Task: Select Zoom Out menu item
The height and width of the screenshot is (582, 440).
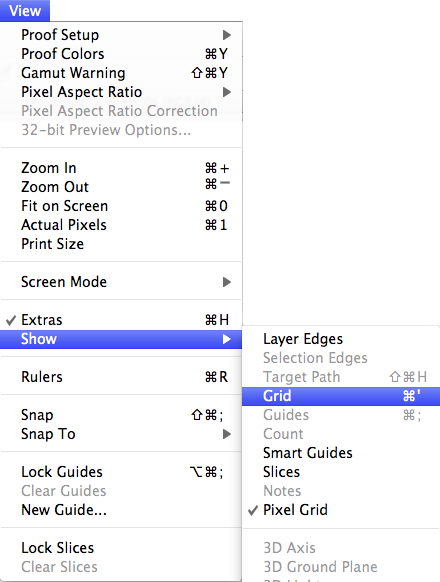Action: click(121, 187)
